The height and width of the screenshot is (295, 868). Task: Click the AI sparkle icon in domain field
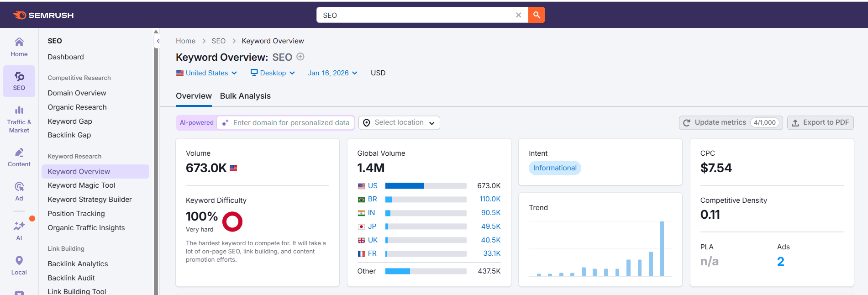click(225, 123)
